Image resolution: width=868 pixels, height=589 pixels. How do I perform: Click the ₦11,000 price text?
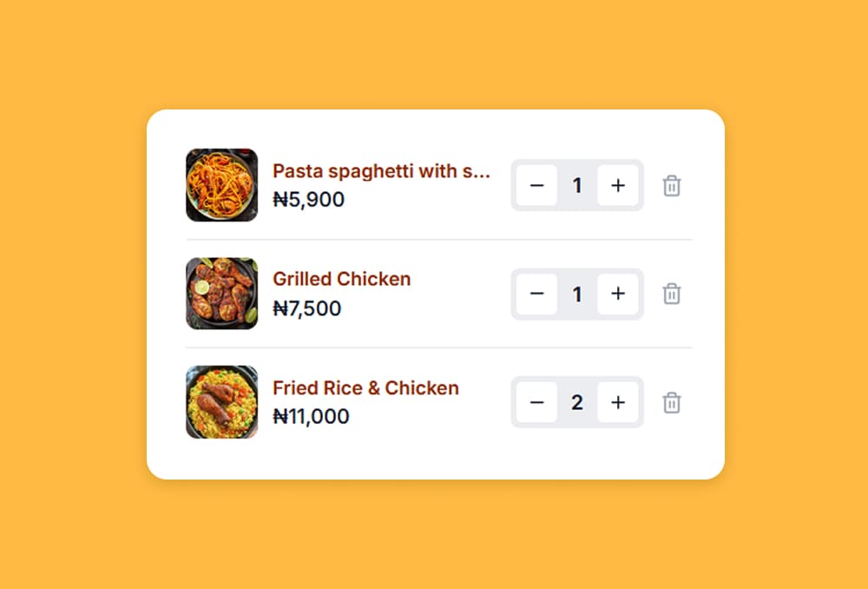click(x=312, y=417)
